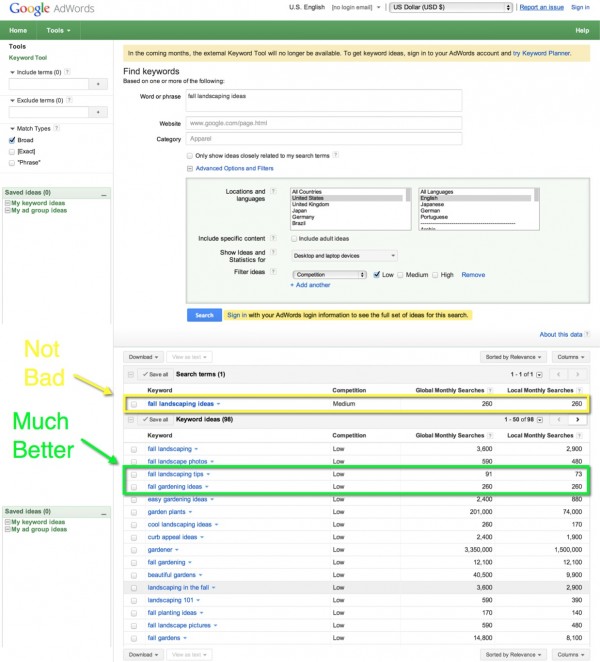Minimize the upper Saved ideas panel

[103, 195]
